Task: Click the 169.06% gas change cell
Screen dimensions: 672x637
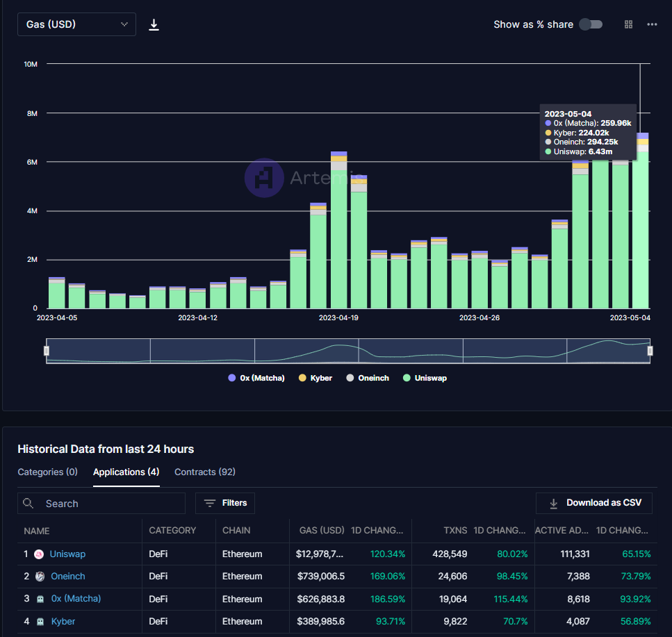Action: coord(388,576)
